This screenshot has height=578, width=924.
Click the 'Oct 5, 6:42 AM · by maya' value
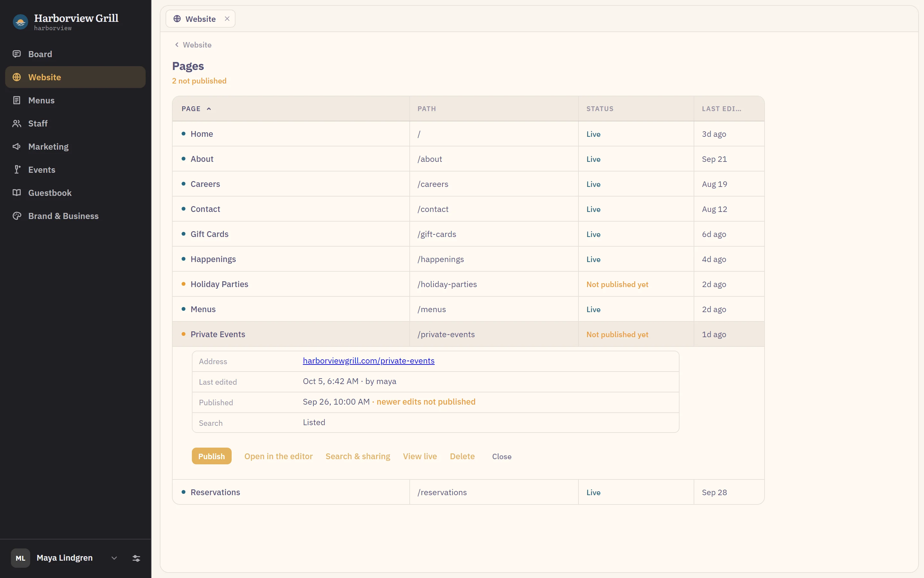tap(349, 381)
